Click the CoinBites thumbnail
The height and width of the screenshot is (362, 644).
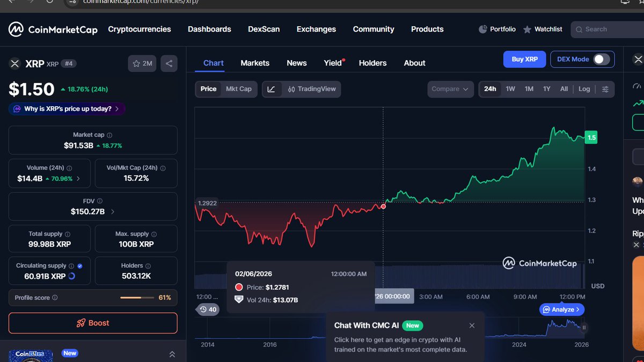31,356
